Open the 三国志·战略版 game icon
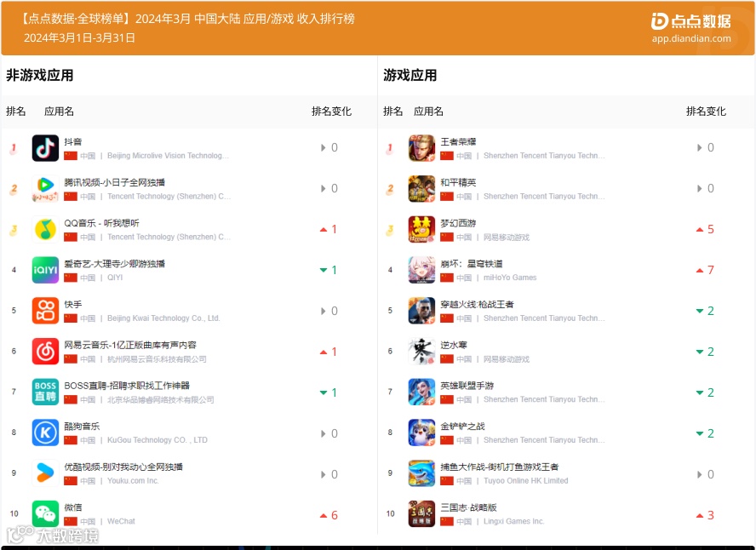756x550 pixels. [421, 514]
